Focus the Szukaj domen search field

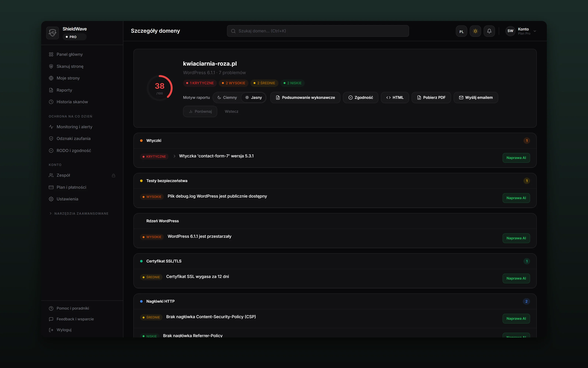(x=318, y=31)
